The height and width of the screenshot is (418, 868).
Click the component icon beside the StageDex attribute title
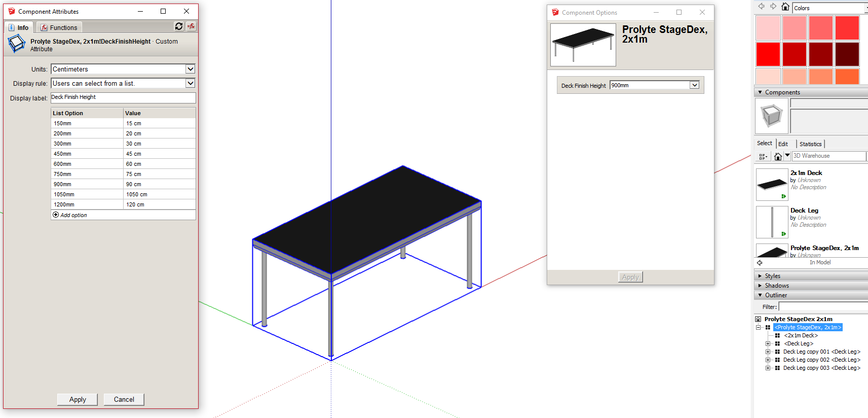click(17, 44)
